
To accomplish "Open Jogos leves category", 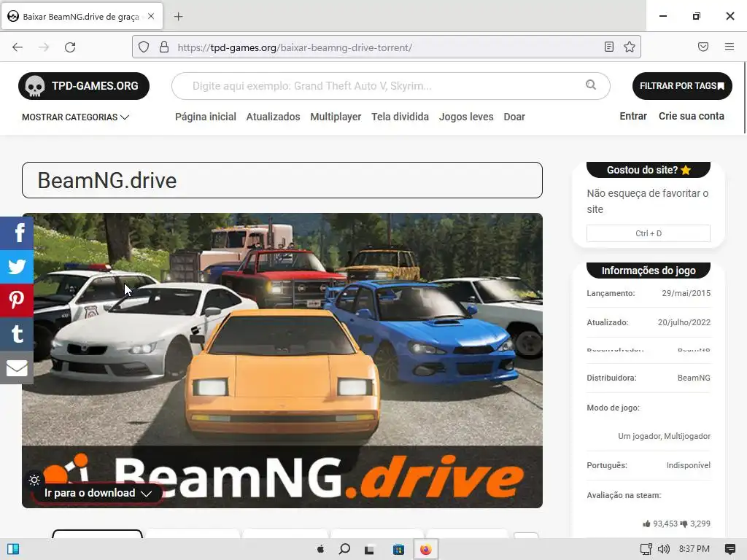I will tap(466, 117).
